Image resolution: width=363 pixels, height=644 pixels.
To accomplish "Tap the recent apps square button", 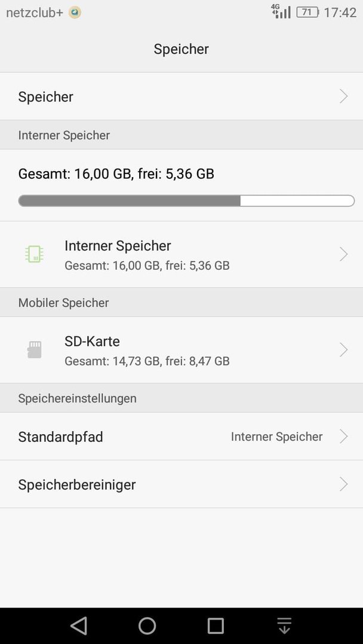I will [216, 626].
